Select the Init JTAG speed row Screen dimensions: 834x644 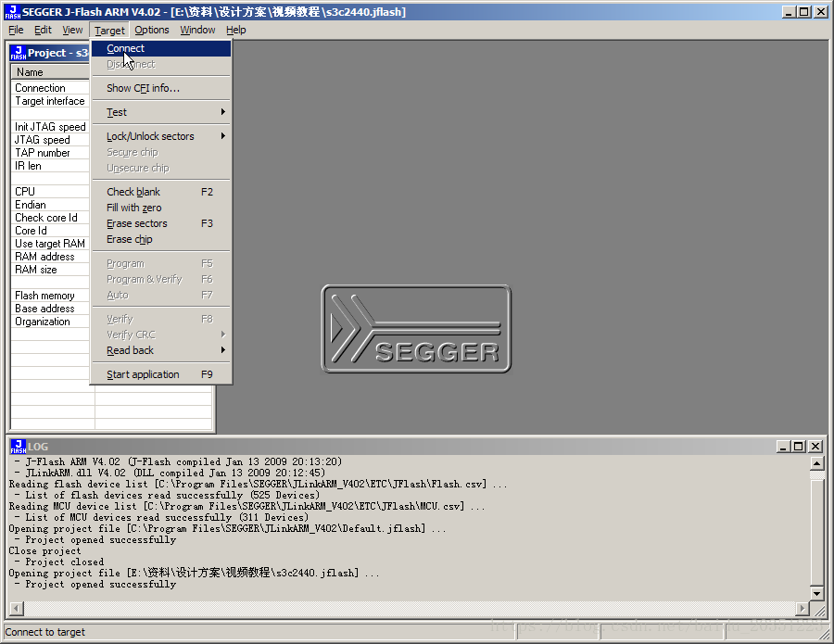tap(51, 127)
